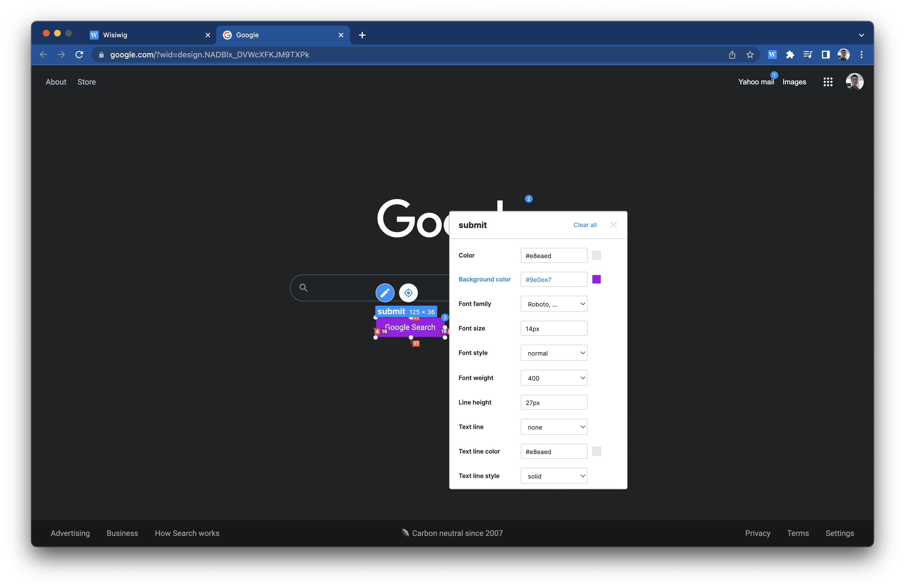Open the Font weight dropdown
The height and width of the screenshot is (588, 905).
coord(554,378)
